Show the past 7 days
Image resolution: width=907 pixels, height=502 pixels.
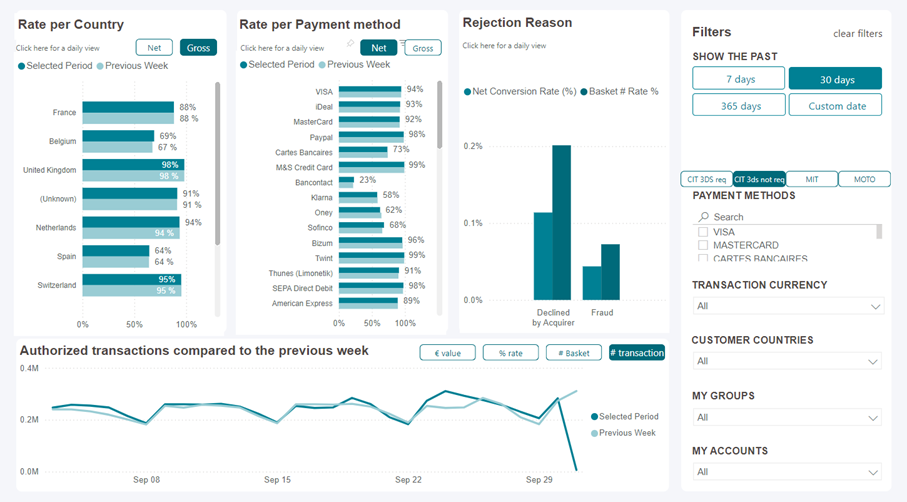738,79
